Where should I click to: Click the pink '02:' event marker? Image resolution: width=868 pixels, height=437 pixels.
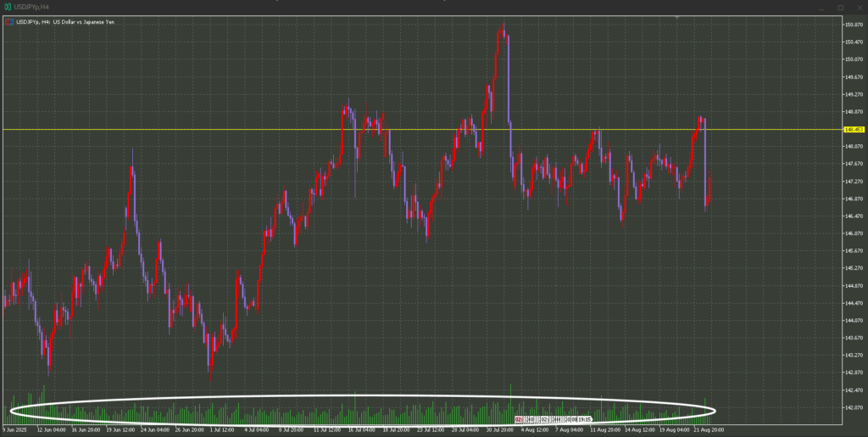point(518,419)
